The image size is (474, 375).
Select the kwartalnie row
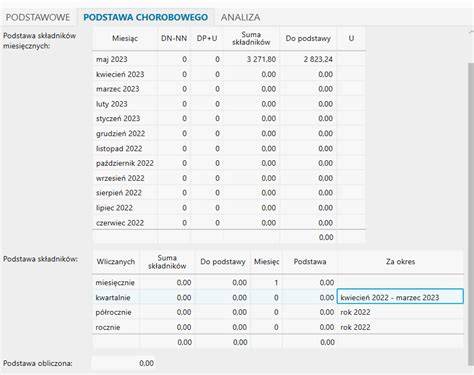[x=278, y=297]
